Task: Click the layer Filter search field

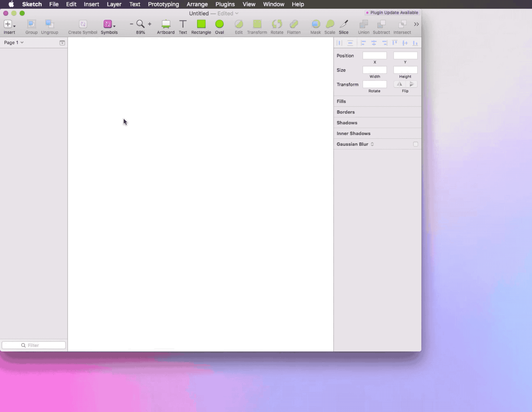Action: pos(34,345)
